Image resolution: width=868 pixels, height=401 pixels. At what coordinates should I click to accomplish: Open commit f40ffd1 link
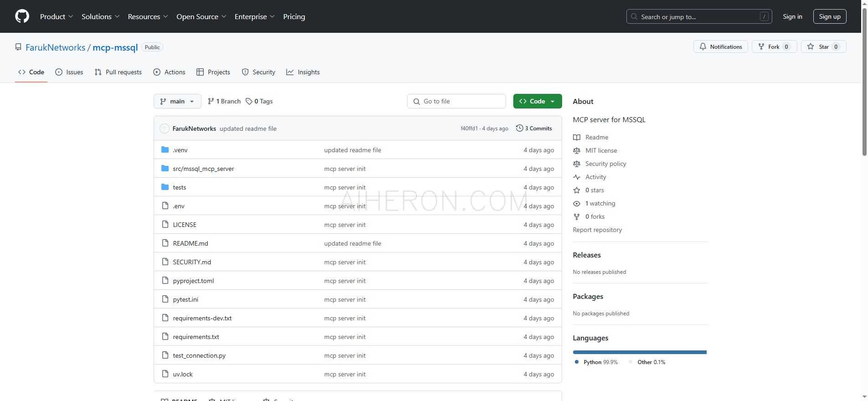click(x=469, y=129)
